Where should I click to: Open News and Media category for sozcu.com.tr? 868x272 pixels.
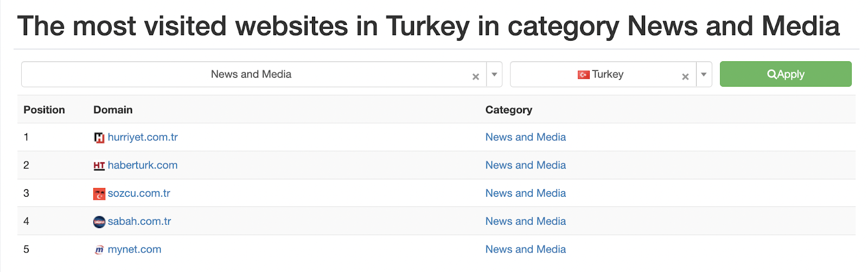pos(526,193)
